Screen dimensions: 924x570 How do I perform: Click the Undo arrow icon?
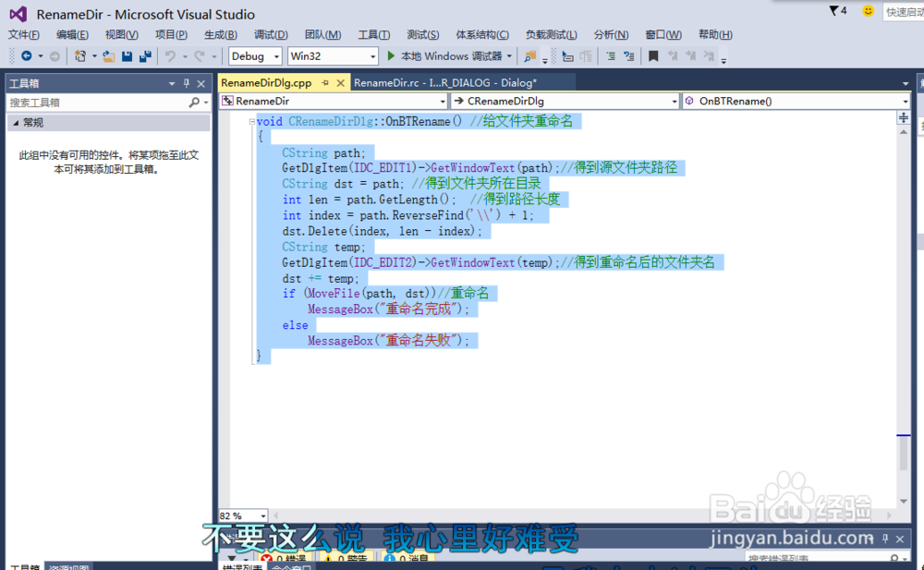coord(170,56)
